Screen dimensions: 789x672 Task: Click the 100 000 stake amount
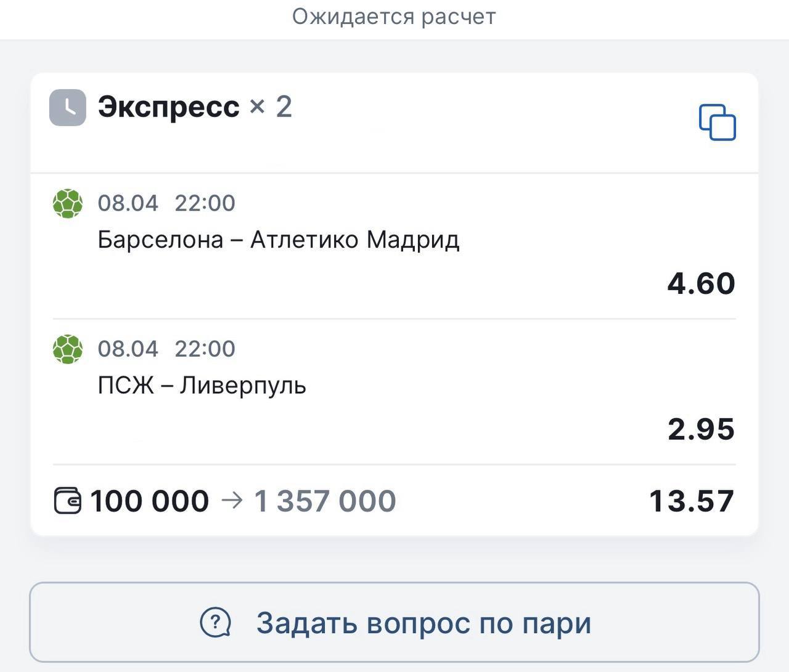150,501
